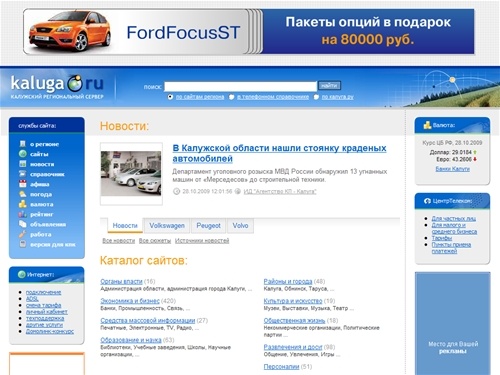Click the ЦентрТелеком logo icon
This screenshot has width=500, height=375.
pos(427,201)
